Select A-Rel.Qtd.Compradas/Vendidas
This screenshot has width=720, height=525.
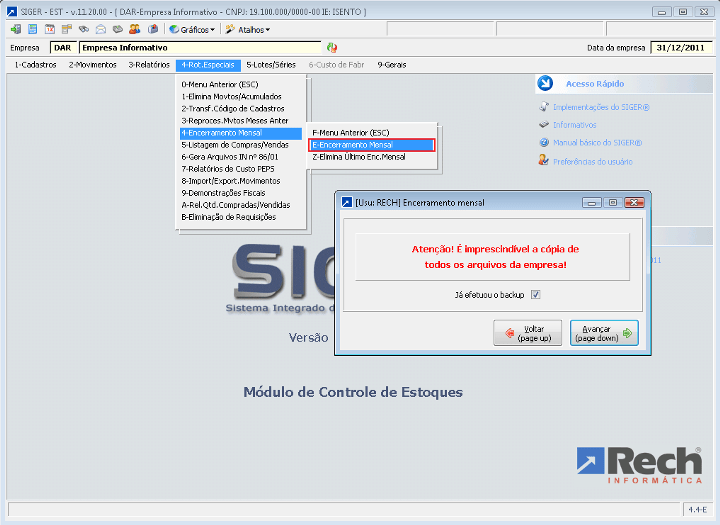click(x=241, y=205)
